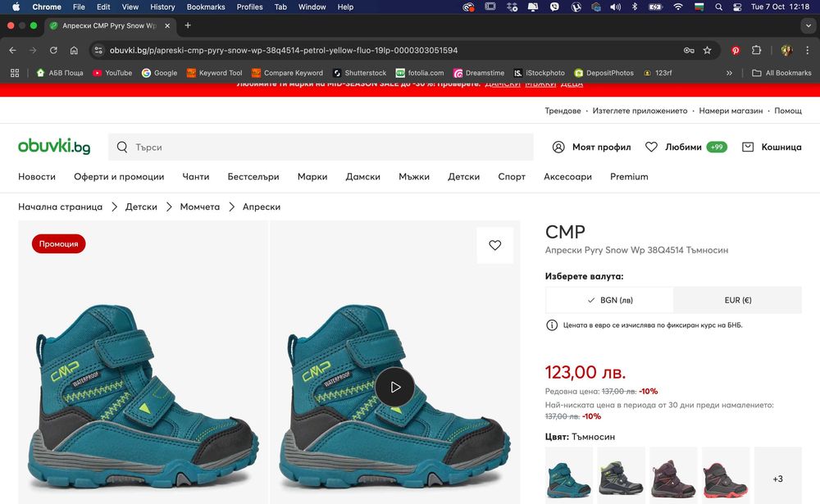Open the Мъжки category menu

click(x=413, y=177)
